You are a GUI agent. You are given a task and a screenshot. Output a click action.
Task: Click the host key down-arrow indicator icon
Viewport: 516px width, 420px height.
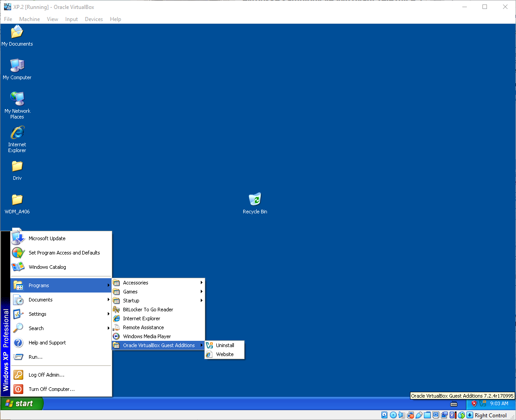pyautogui.click(x=470, y=415)
